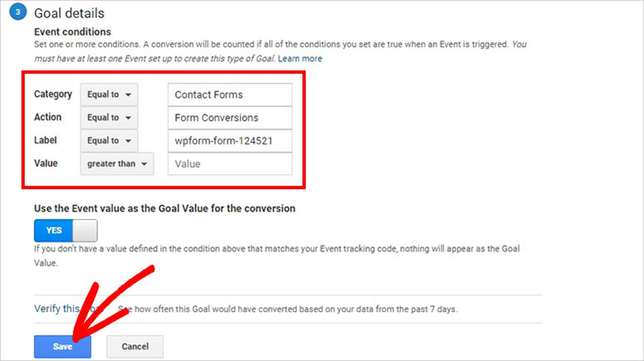The width and height of the screenshot is (644, 361).
Task: Click the Label row label
Action: point(45,140)
